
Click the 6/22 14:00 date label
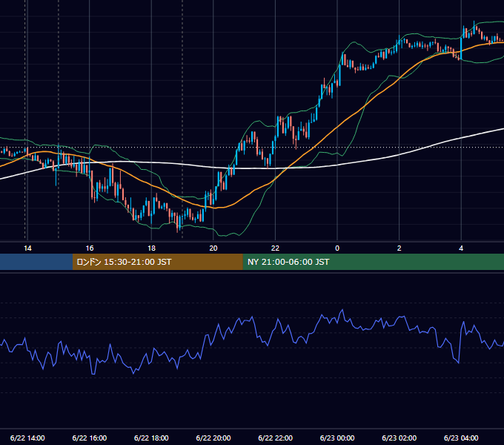click(x=27, y=438)
